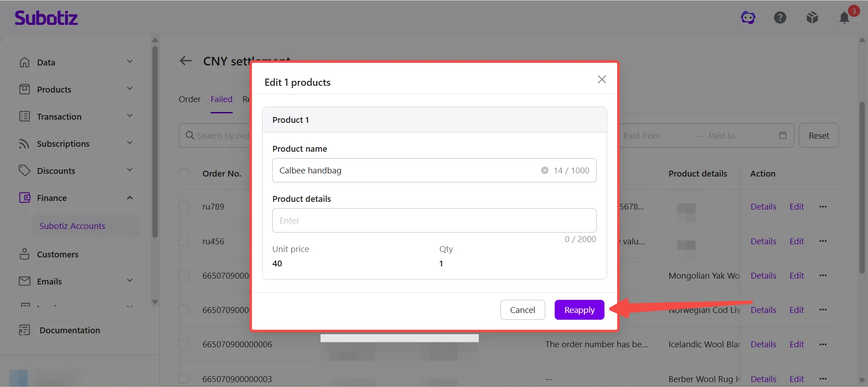
Task: Open the calendar icon in date range
Action: 783,135
